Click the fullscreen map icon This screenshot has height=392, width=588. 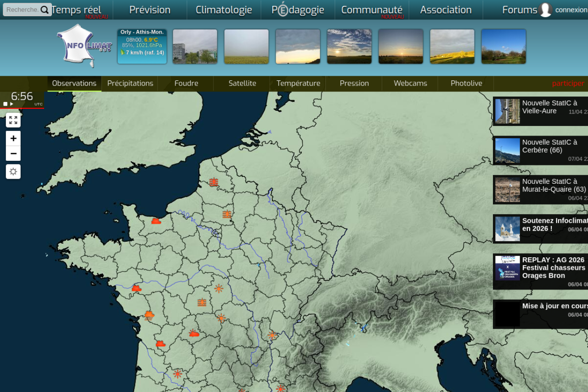click(x=13, y=120)
